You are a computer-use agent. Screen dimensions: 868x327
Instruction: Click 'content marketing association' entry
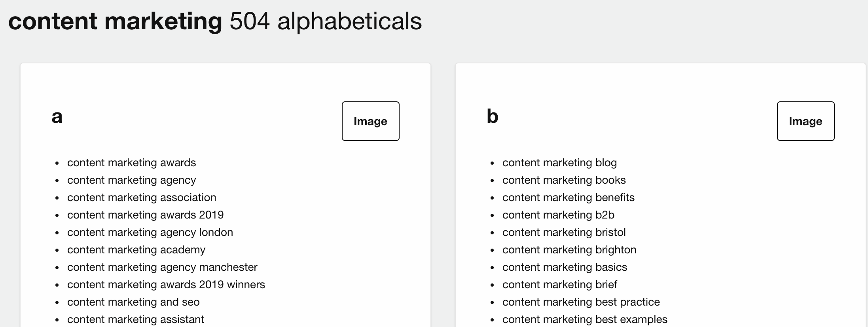click(142, 198)
